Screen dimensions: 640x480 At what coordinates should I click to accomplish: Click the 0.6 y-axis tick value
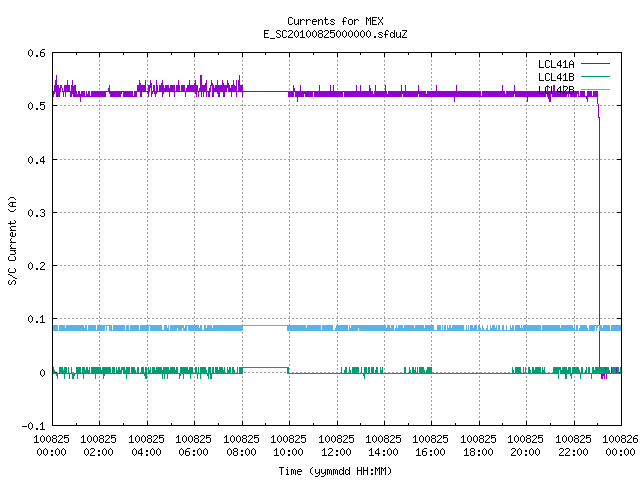[36, 53]
